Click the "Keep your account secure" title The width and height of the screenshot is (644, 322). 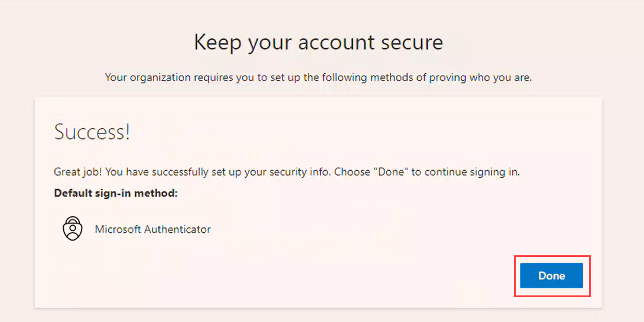pos(318,43)
